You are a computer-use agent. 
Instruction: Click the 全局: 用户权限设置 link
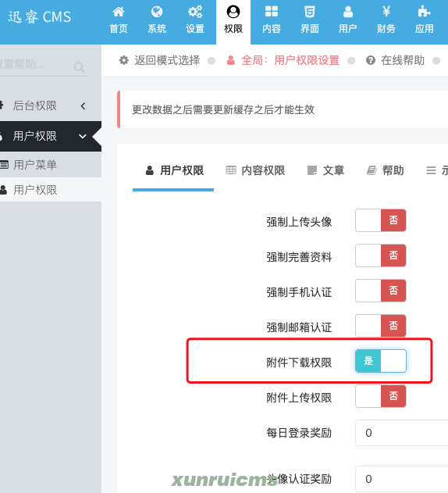(290, 60)
